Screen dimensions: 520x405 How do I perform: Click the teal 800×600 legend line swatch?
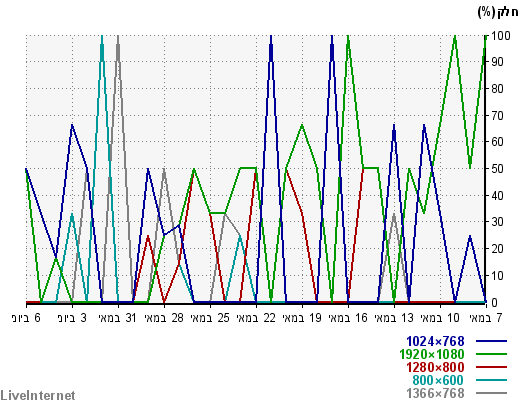coord(491,380)
